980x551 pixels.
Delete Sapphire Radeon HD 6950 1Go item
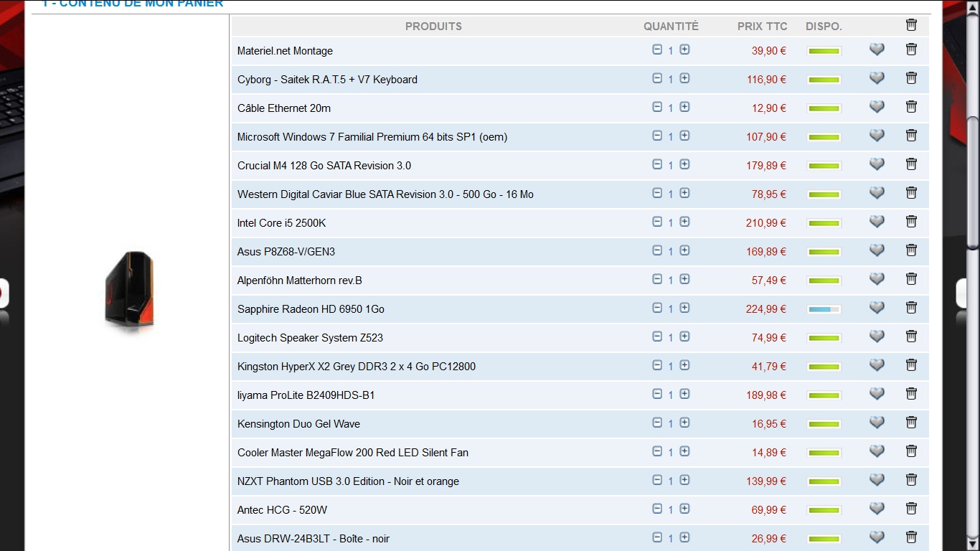(x=911, y=308)
